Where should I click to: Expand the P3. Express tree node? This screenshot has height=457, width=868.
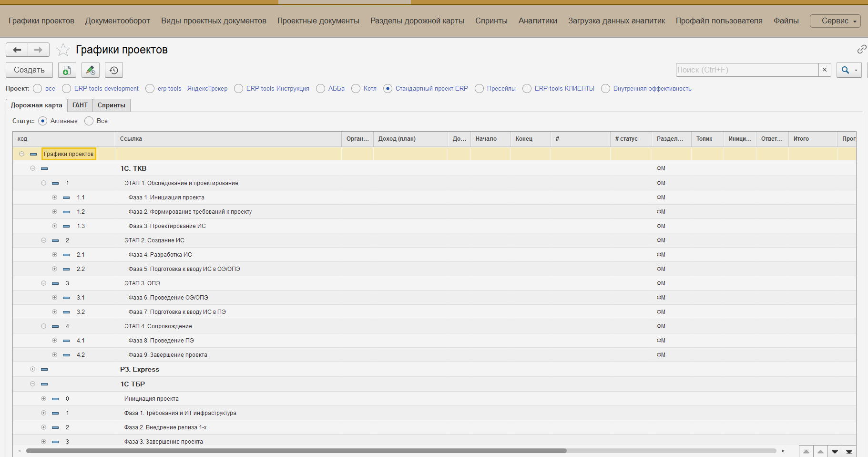click(32, 369)
